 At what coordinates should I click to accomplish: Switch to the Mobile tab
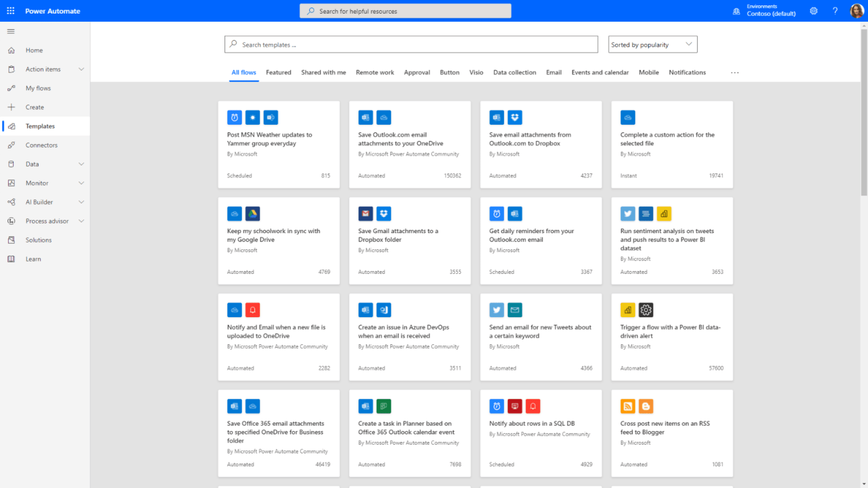tap(649, 73)
